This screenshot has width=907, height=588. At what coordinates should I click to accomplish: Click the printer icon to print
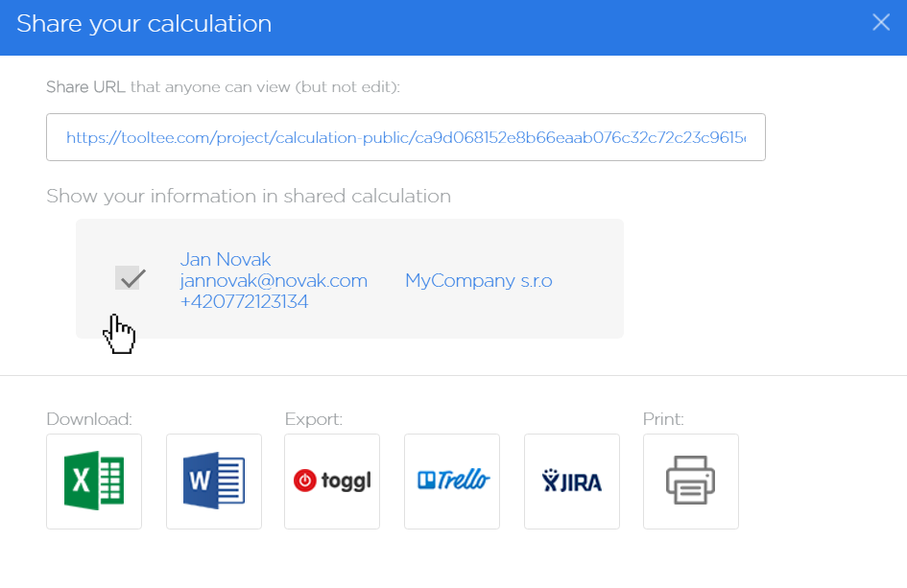[x=691, y=481]
